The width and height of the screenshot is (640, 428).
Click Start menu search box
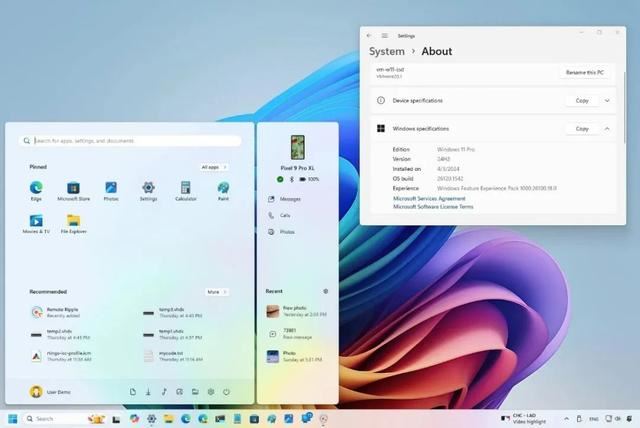click(x=130, y=141)
